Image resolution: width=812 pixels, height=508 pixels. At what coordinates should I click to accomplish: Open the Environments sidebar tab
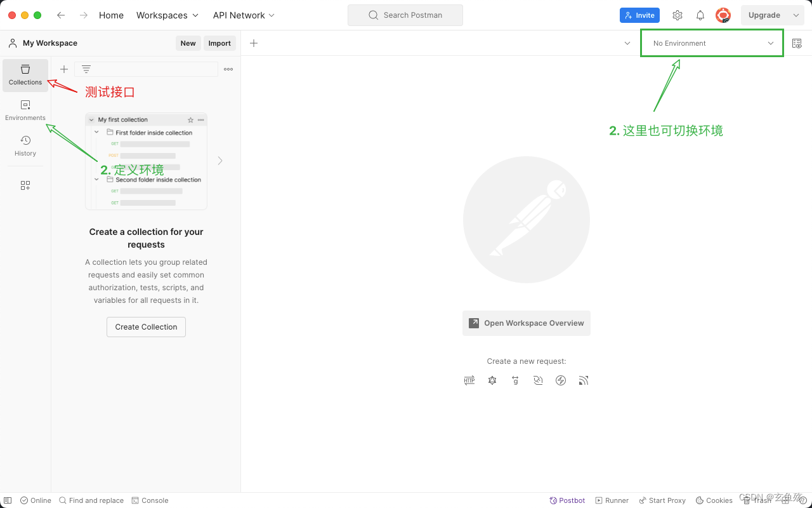(25, 110)
